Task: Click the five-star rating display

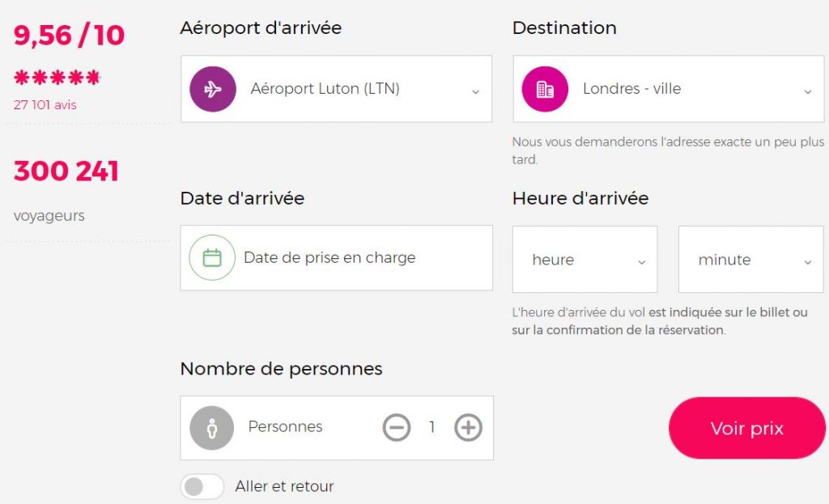Action: (x=57, y=75)
